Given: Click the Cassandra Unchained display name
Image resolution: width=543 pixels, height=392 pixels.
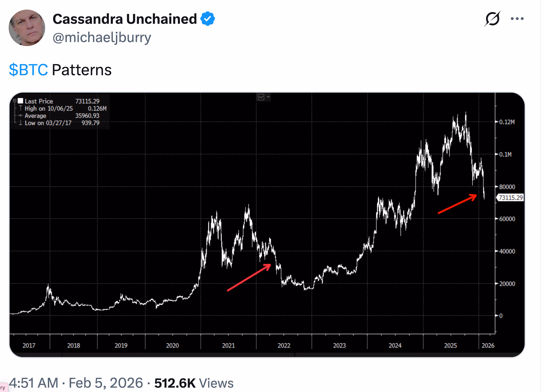Looking at the screenshot, I should (124, 19).
